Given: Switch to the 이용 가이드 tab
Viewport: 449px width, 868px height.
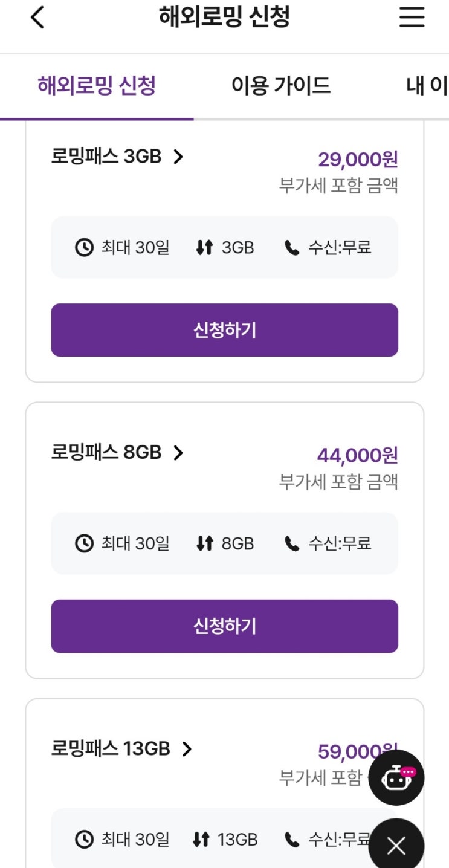Looking at the screenshot, I should tap(281, 86).
